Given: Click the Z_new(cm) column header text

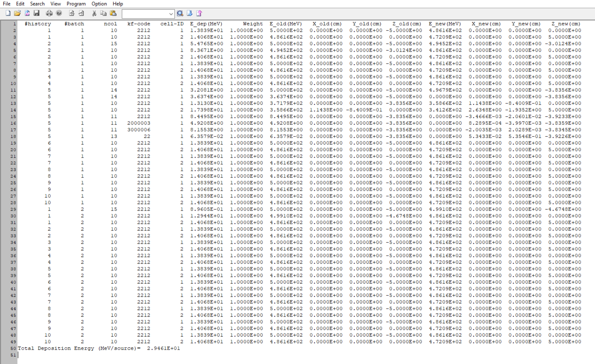Looking at the screenshot, I should pos(566,24).
